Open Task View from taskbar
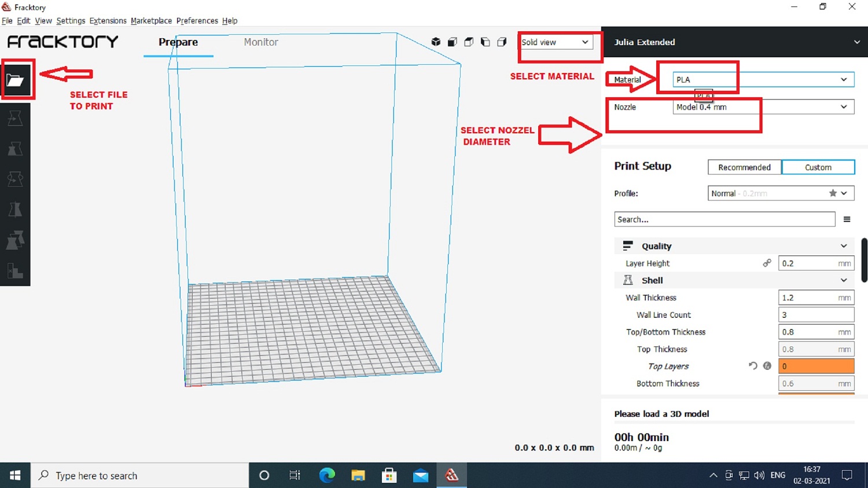The image size is (868, 488). point(295,475)
